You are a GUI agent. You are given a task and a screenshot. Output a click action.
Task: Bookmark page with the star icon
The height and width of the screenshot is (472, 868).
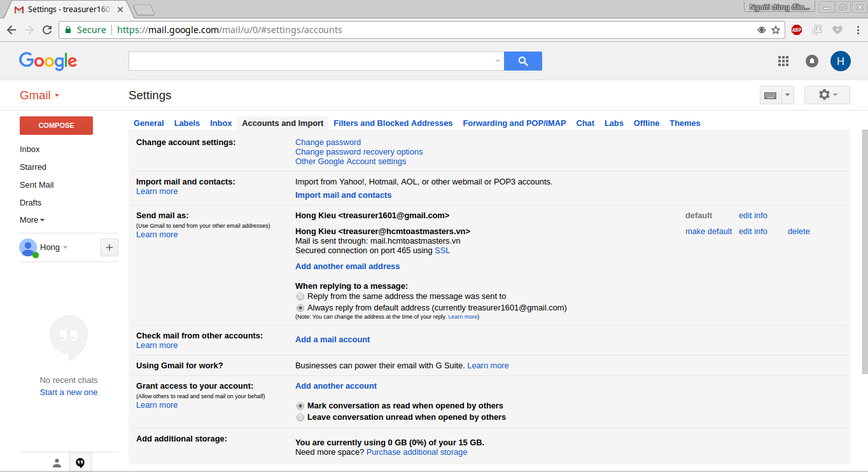(x=776, y=30)
